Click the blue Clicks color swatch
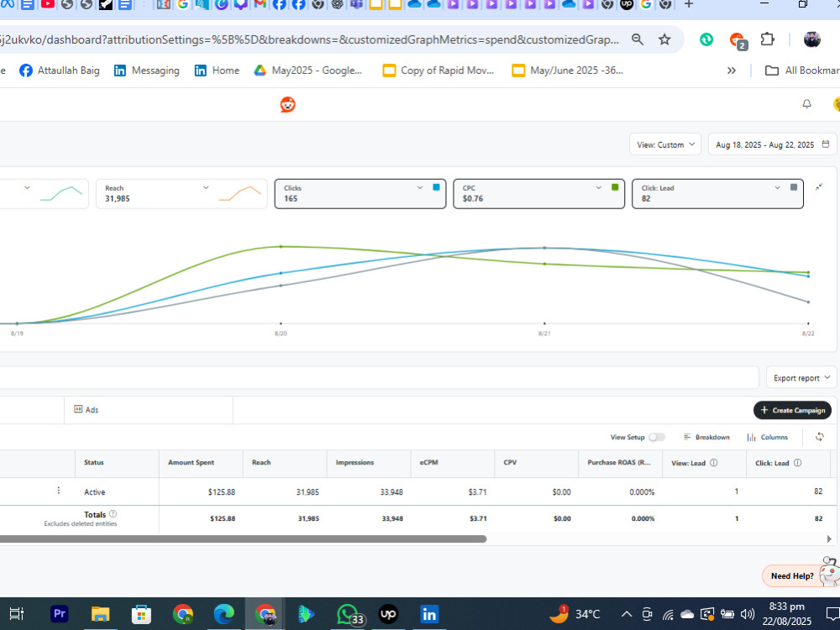This screenshot has width=840, height=630. 436,187
